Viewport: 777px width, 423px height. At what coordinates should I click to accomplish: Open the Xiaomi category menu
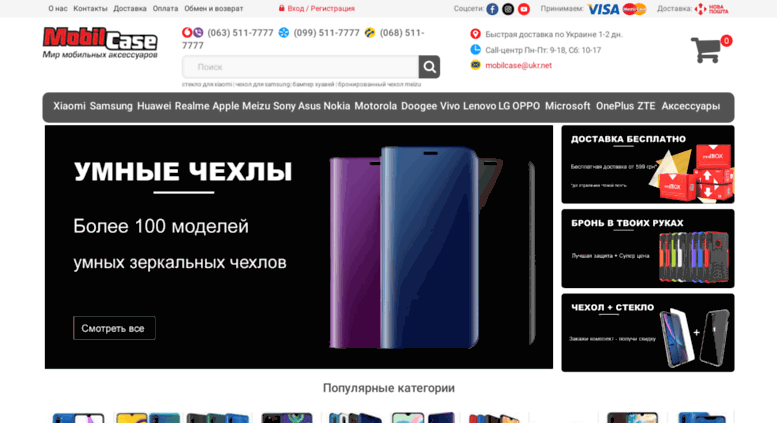point(69,106)
